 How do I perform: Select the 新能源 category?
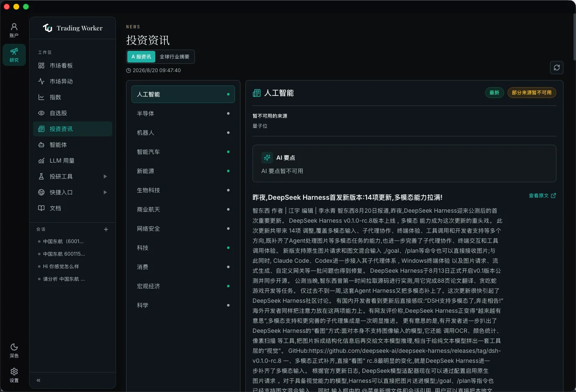pyautogui.click(x=183, y=171)
